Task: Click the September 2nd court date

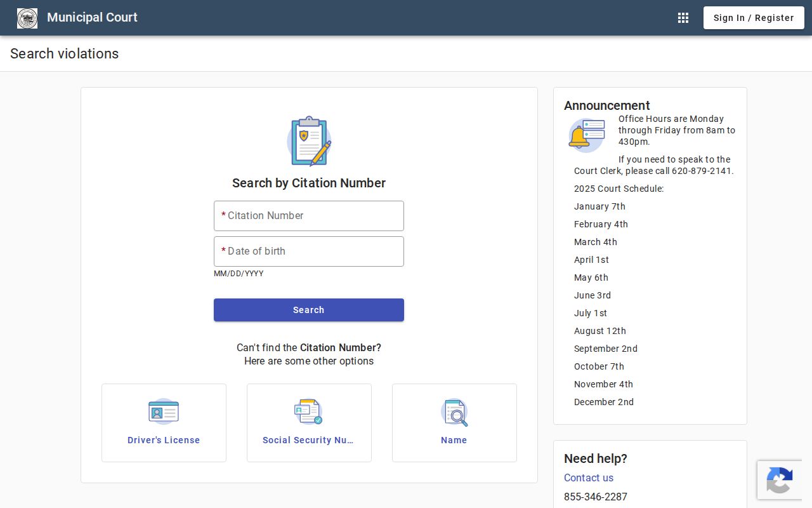Action: (x=606, y=349)
